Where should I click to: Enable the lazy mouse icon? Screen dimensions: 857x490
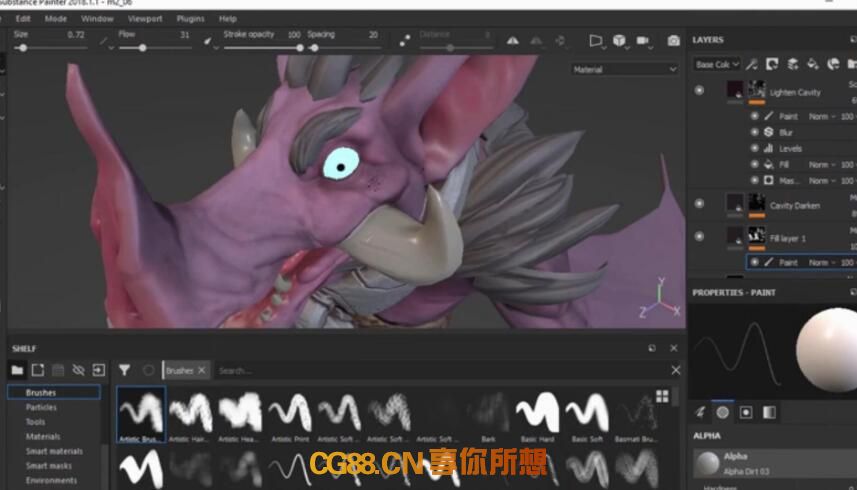pyautogui.click(x=405, y=40)
